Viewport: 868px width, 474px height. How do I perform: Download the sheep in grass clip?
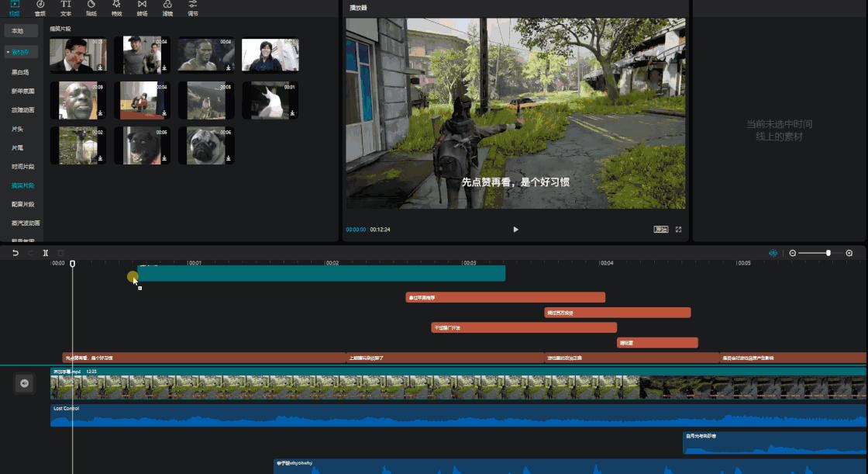point(100,158)
